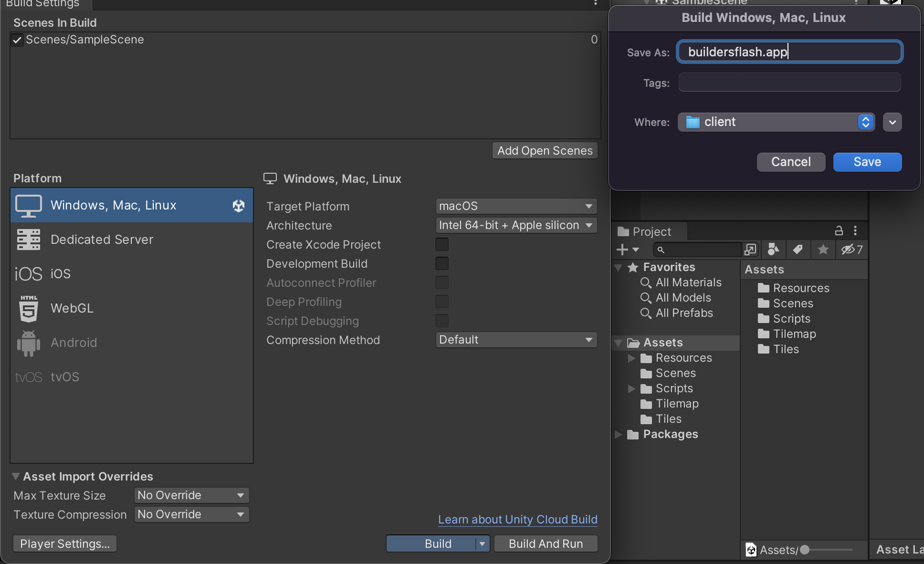
Task: Open the Build Settings window kebab menu
Action: [596, 2]
